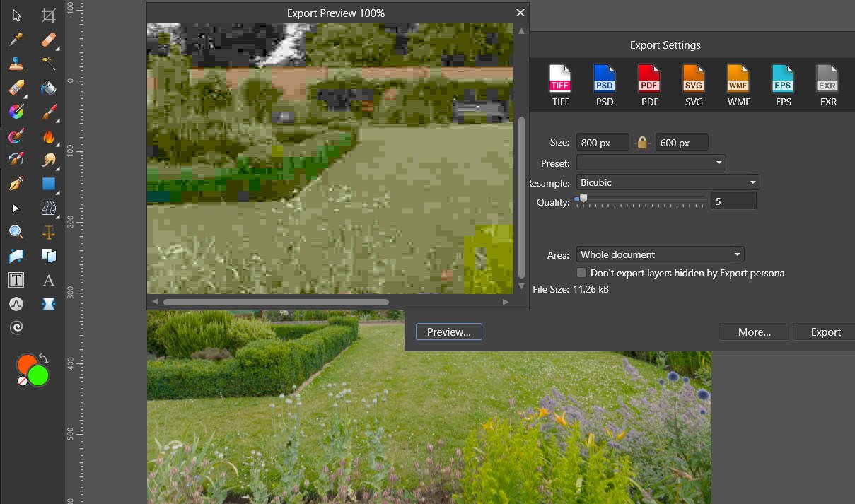This screenshot has width=855, height=504.
Task: Select the Color Replacement brush tool
Action: pyautogui.click(x=16, y=136)
